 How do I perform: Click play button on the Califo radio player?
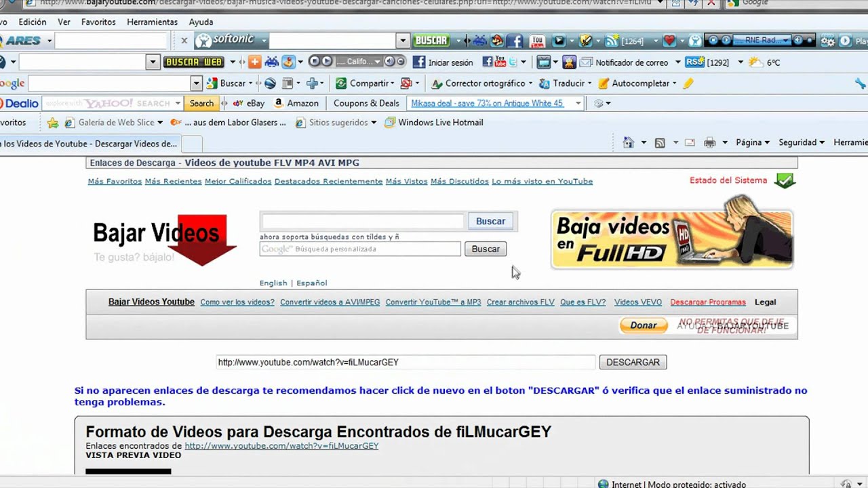327,62
